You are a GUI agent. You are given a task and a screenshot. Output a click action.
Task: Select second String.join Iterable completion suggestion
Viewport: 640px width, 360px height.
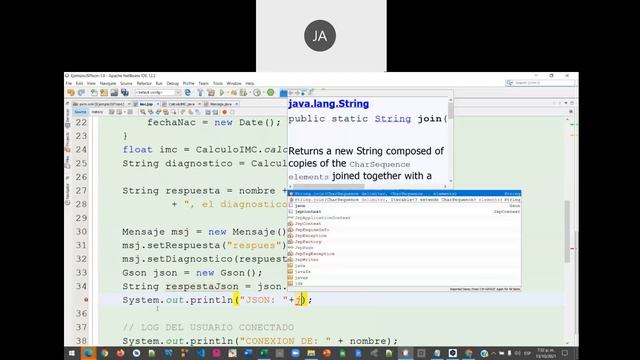[x=404, y=200]
